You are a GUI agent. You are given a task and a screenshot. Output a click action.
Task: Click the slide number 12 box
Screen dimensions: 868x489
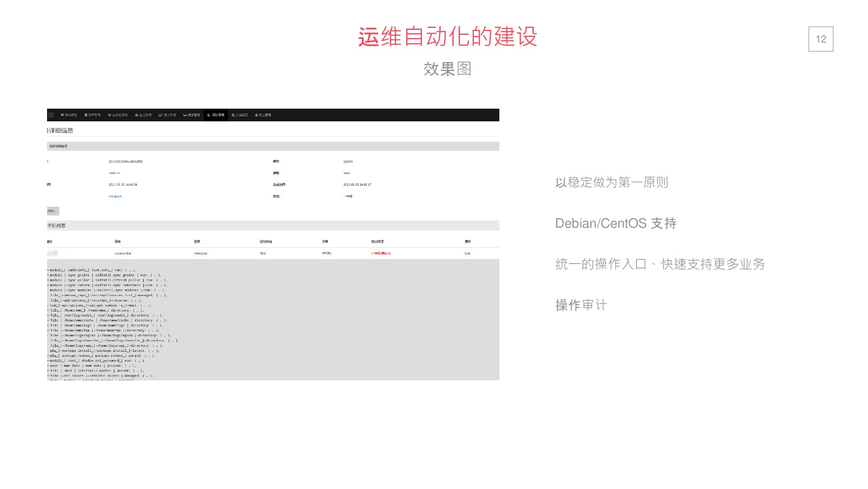821,39
